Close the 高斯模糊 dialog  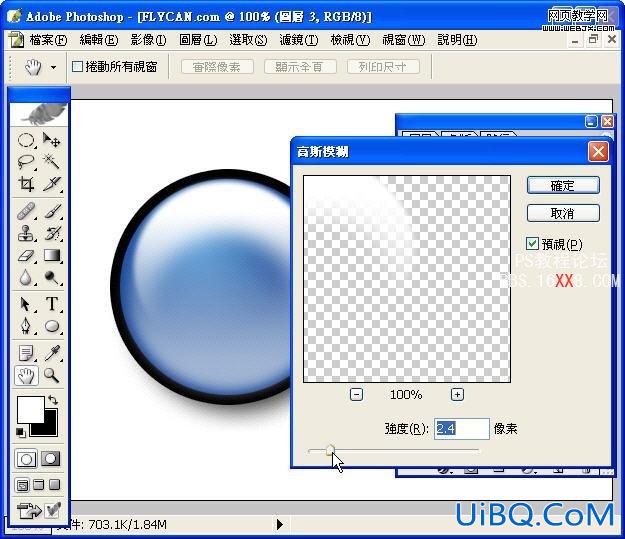pos(598,151)
